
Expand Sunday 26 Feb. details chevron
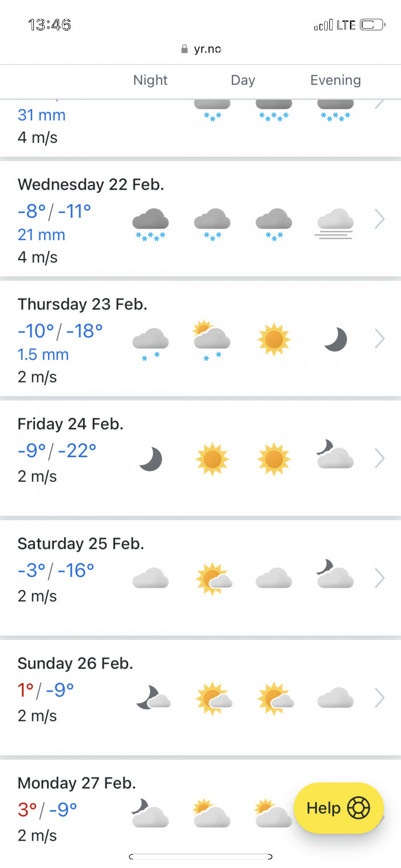click(x=379, y=698)
